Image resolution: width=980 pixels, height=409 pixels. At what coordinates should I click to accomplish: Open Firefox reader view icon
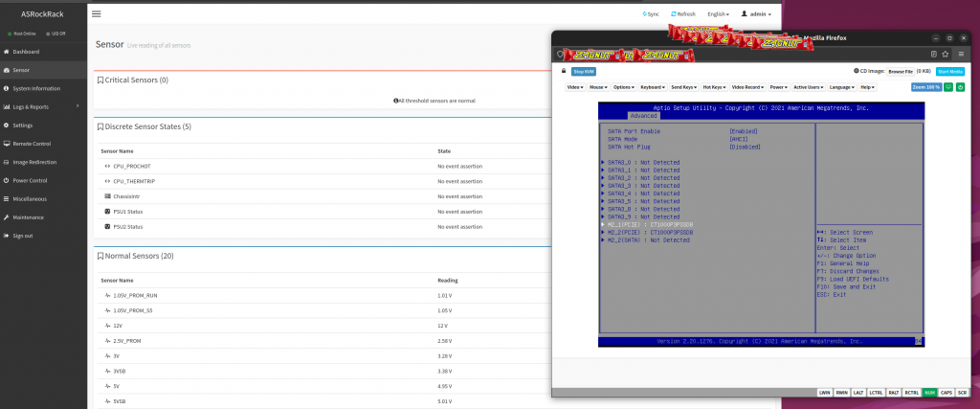(934, 55)
